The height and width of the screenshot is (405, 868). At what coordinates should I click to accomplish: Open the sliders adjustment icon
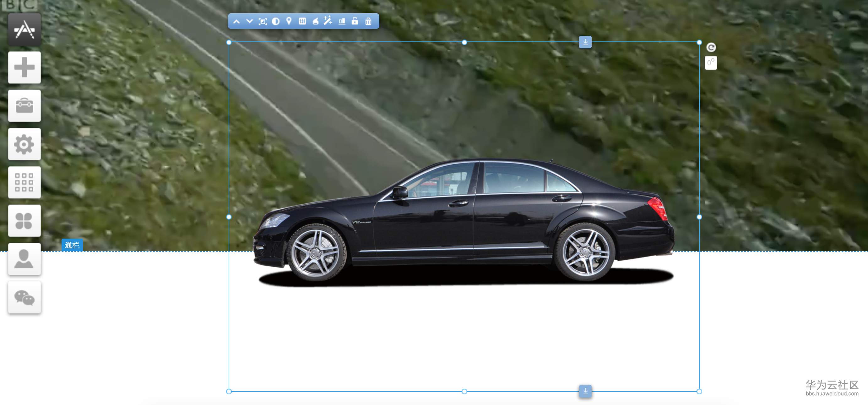coord(302,21)
